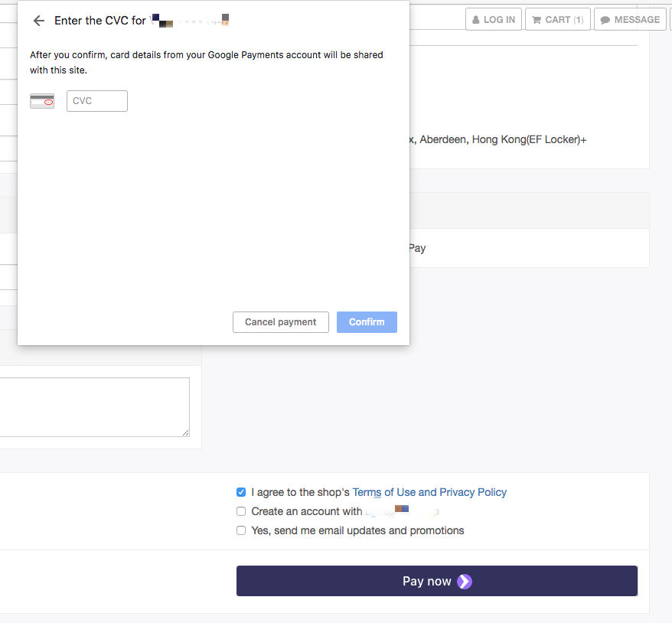This screenshot has height=623, width=672.
Task: Click the back arrow in CVC dialog
Action: click(39, 21)
